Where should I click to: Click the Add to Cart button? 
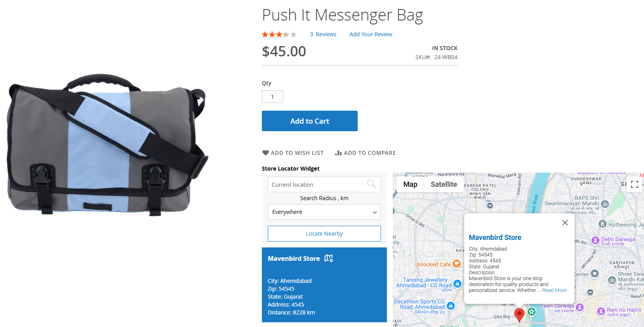310,121
